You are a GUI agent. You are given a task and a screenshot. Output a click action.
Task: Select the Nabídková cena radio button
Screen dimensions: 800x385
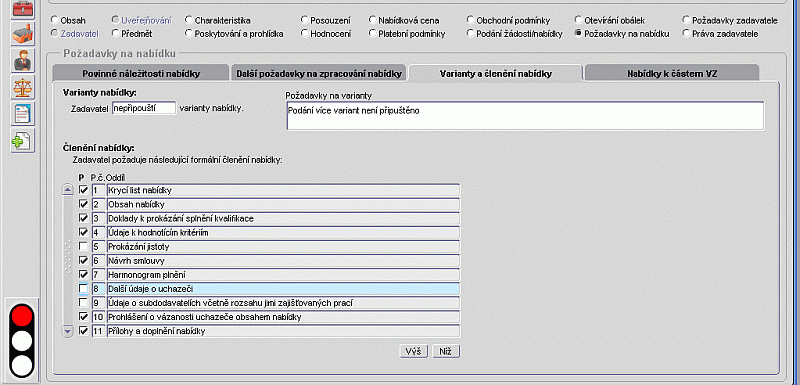point(372,21)
